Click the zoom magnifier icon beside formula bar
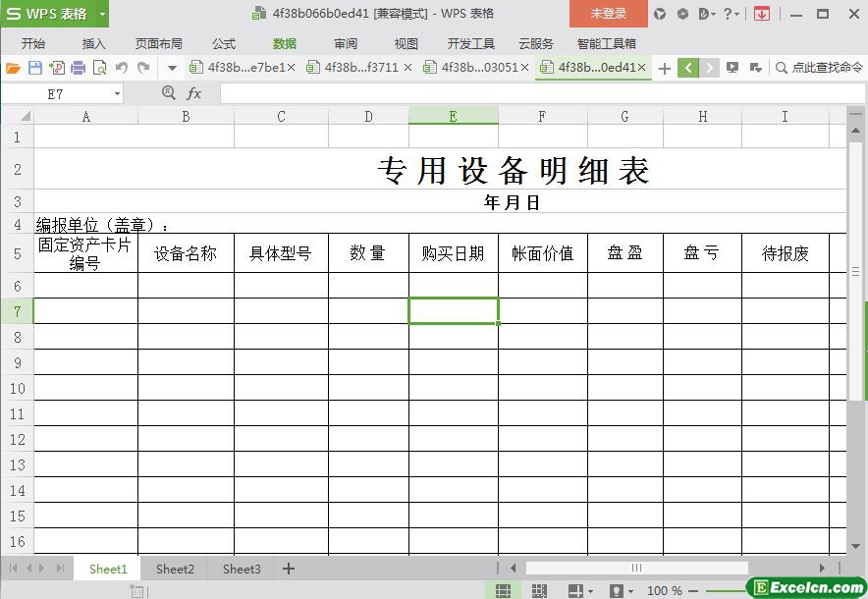The image size is (868, 599). coord(168,92)
